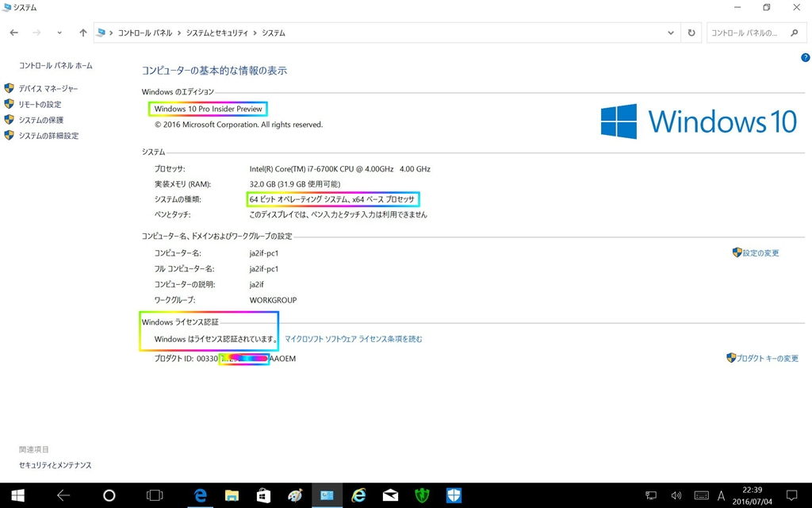
Task: Click the control panel search field
Action: click(757, 33)
